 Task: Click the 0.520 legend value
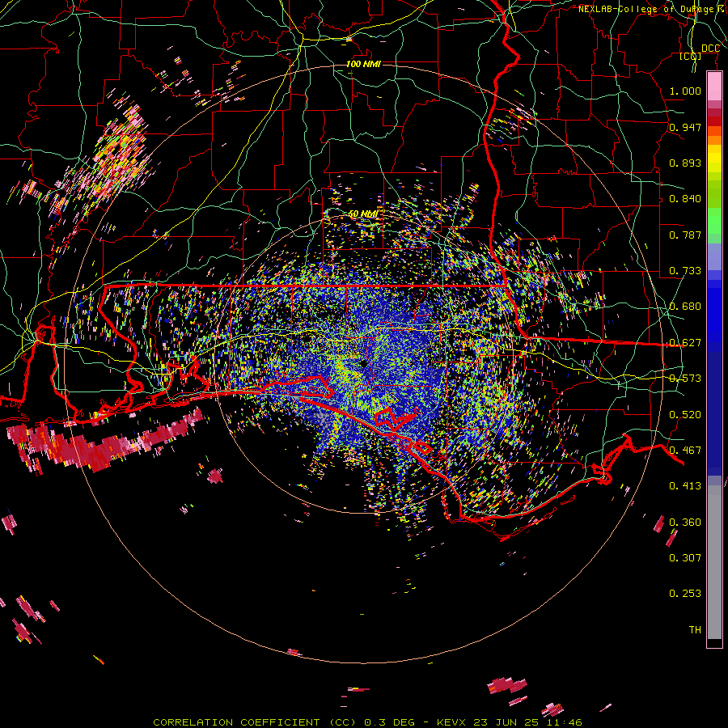685,415
